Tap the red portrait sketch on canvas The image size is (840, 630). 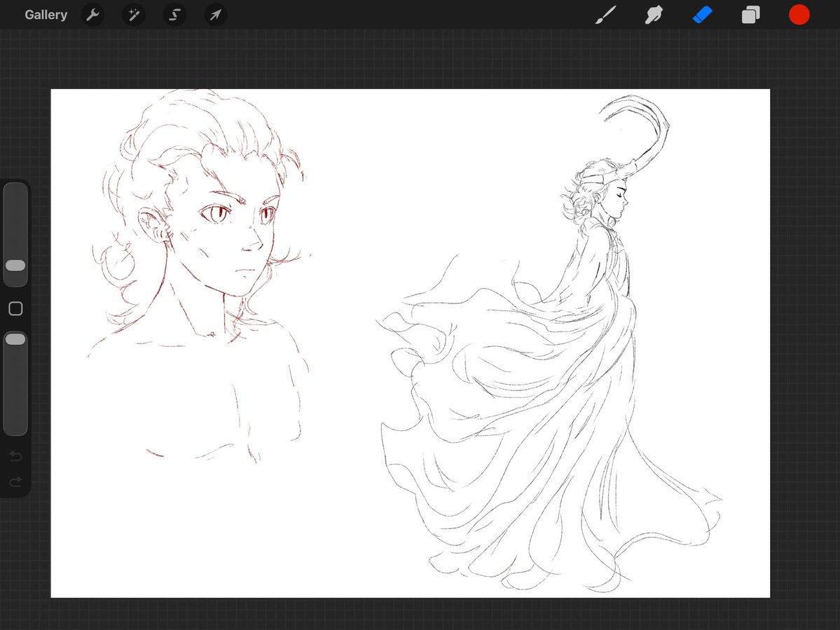(198, 276)
